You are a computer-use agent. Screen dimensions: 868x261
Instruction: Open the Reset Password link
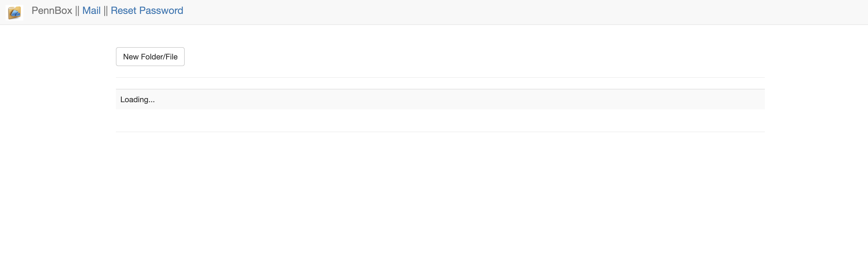(147, 11)
